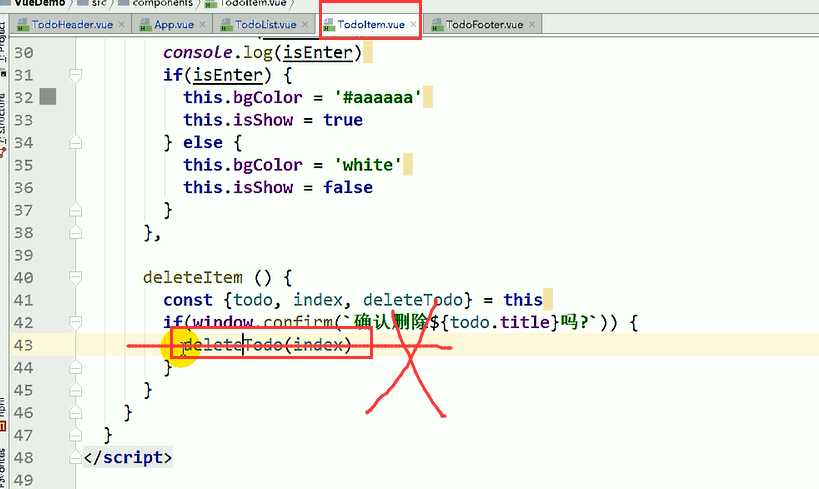Viewport: 819px width, 489px height.
Task: Open the TodoFooter.vue editor tab
Action: click(484, 25)
